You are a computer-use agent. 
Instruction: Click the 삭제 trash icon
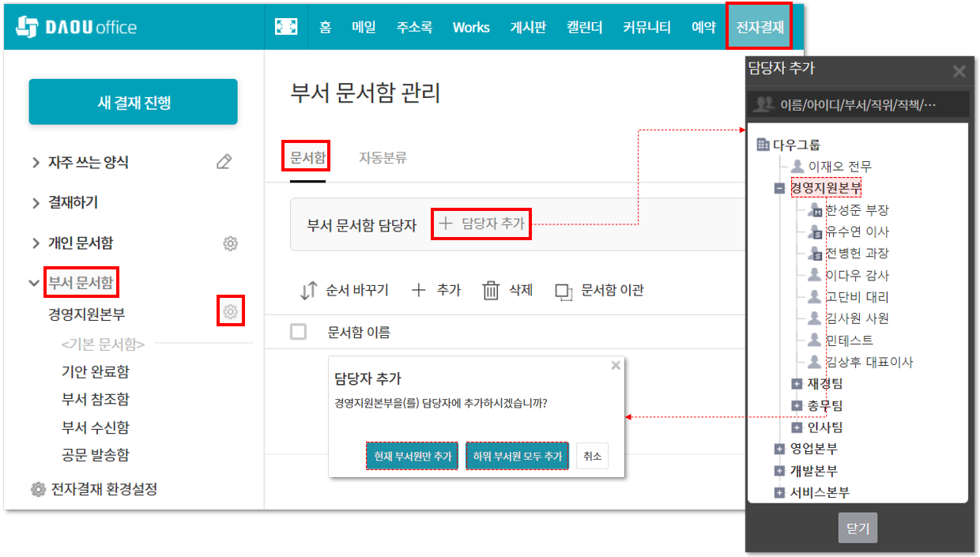tap(491, 291)
